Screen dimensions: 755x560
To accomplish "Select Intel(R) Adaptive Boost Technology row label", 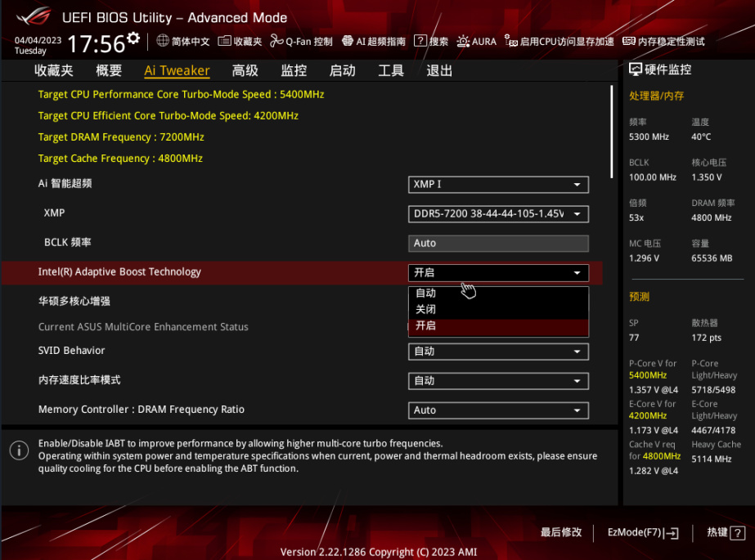I will 119,271.
